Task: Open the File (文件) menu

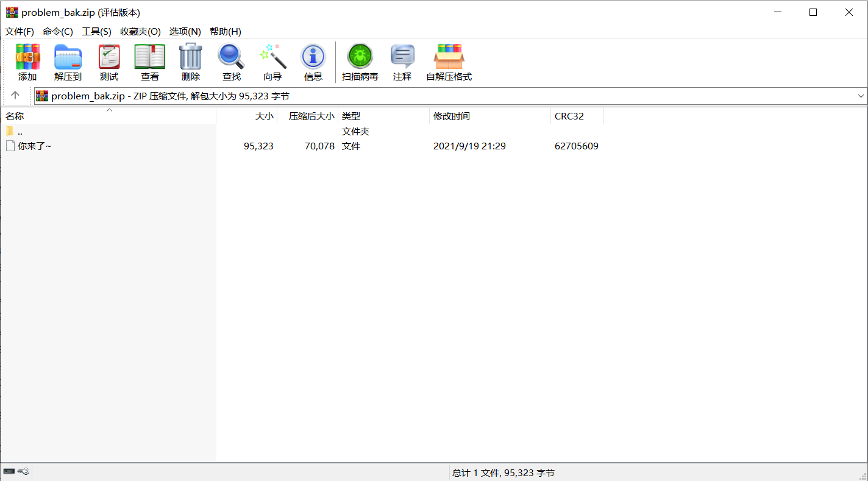Action: 20,32
